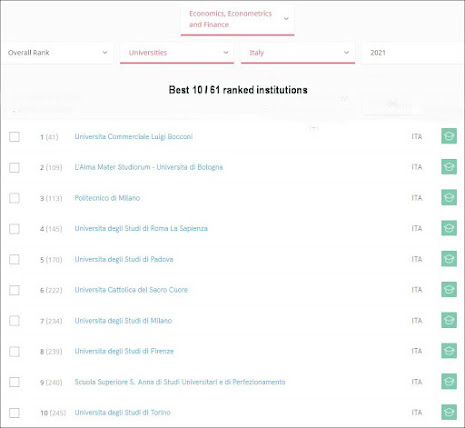
Task: Click graduation cap icon for Universita di Firenze
Action: point(449,351)
